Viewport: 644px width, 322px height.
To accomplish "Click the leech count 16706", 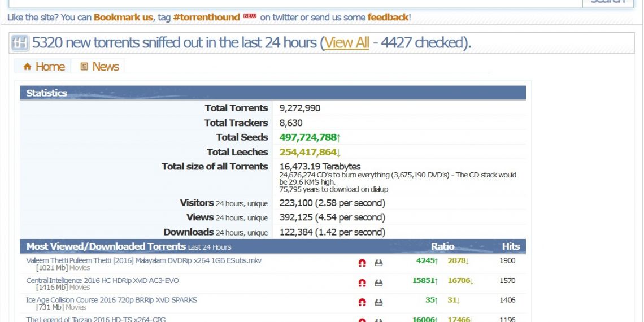I will (x=461, y=281).
